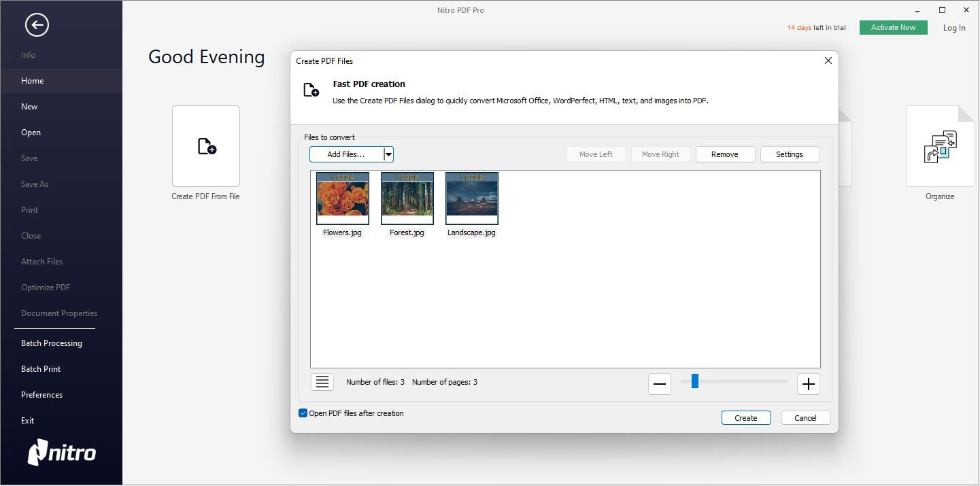Screen dimensions: 980x486
Task: Click the Cancel button
Action: tap(805, 418)
